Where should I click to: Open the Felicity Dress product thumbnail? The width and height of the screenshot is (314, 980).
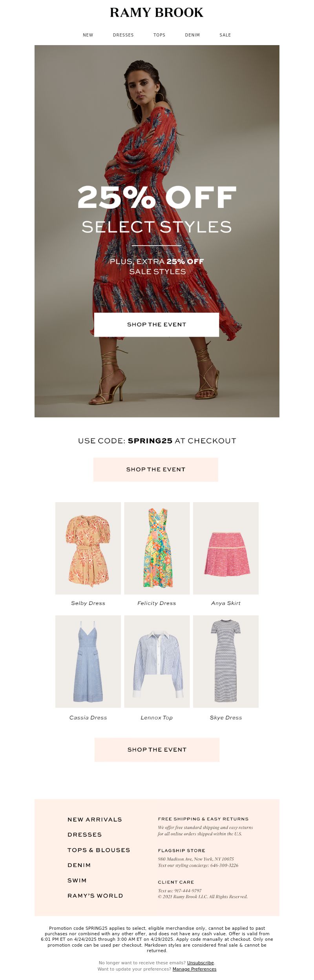[x=157, y=548]
